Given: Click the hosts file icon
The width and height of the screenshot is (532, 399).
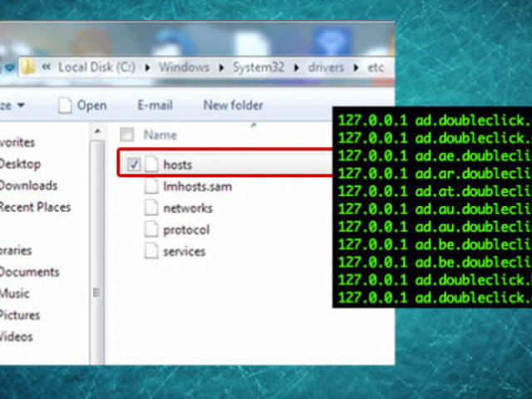Looking at the screenshot, I should [x=151, y=165].
